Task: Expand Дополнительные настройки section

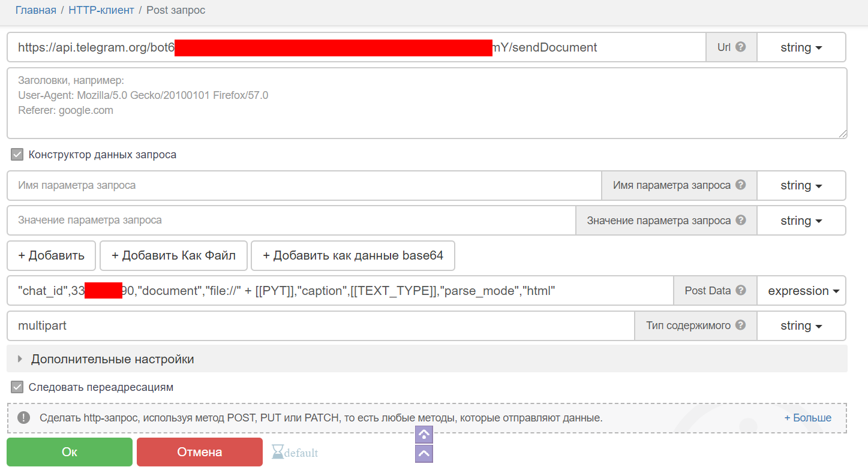Action: tap(112, 359)
